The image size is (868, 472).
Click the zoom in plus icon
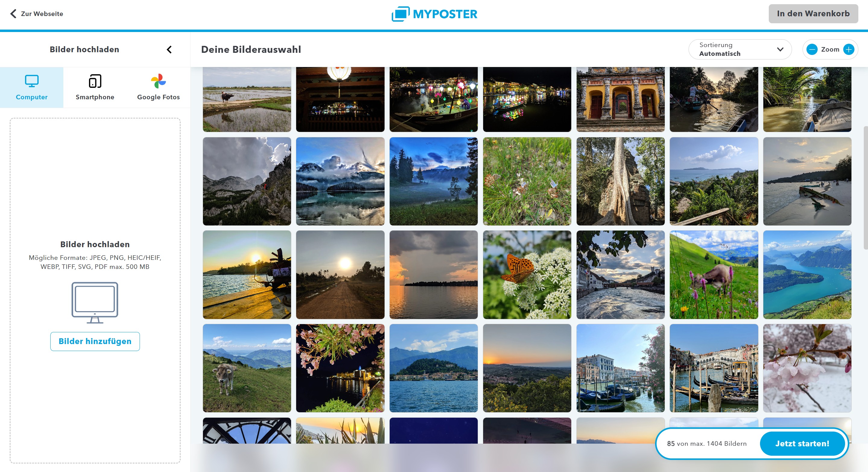click(848, 49)
